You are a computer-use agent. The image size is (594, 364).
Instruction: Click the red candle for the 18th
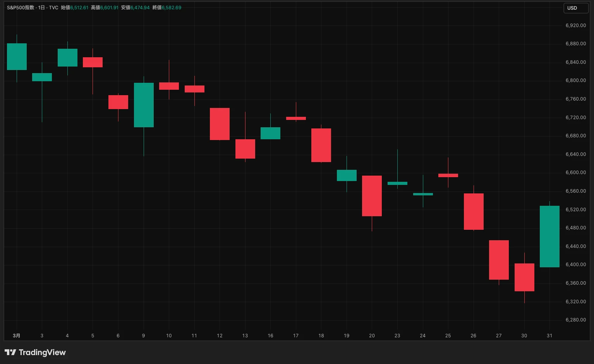tap(321, 145)
